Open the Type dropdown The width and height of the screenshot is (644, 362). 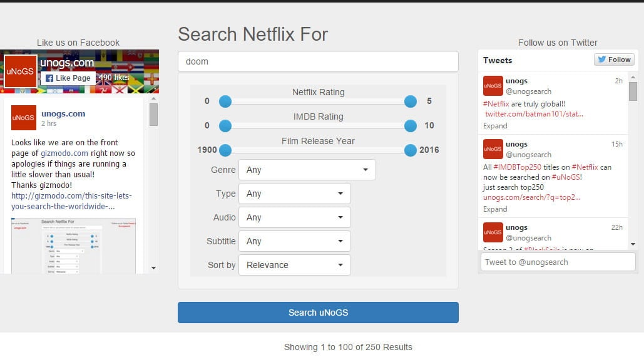pyautogui.click(x=294, y=193)
